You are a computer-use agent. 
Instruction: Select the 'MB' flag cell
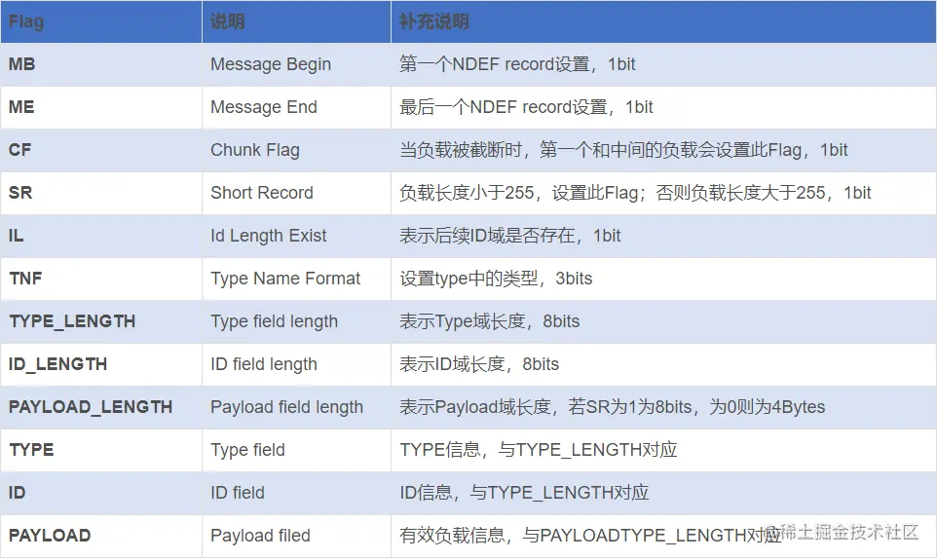point(101,64)
